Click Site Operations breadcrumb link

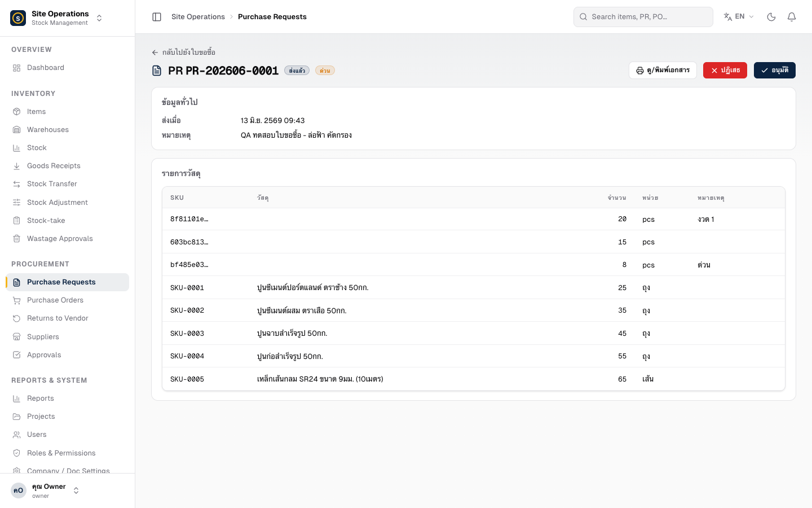(198, 17)
